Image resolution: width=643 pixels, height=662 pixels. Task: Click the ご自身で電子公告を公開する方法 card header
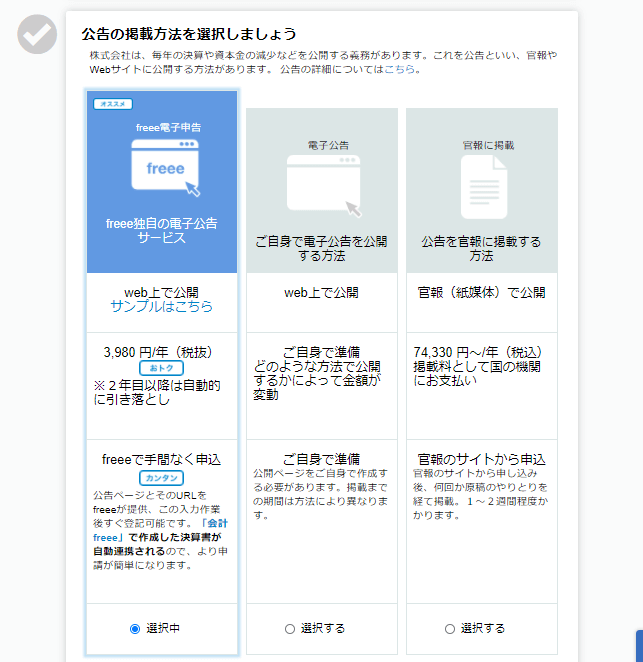(x=322, y=190)
